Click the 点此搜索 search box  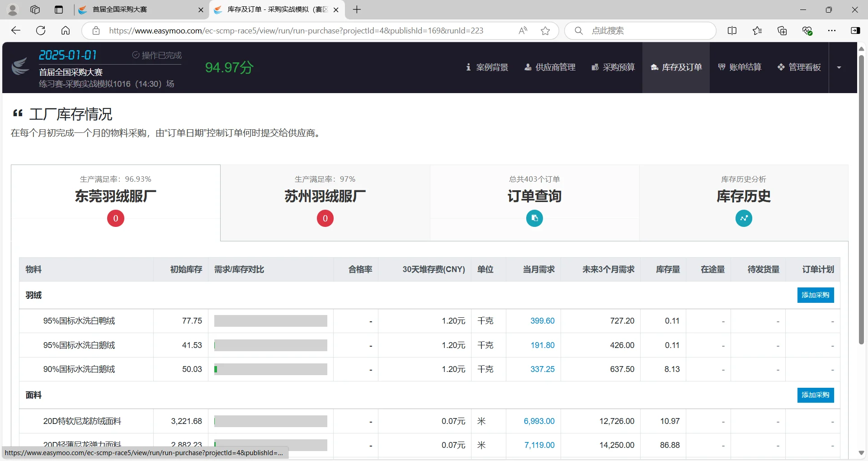tap(640, 31)
